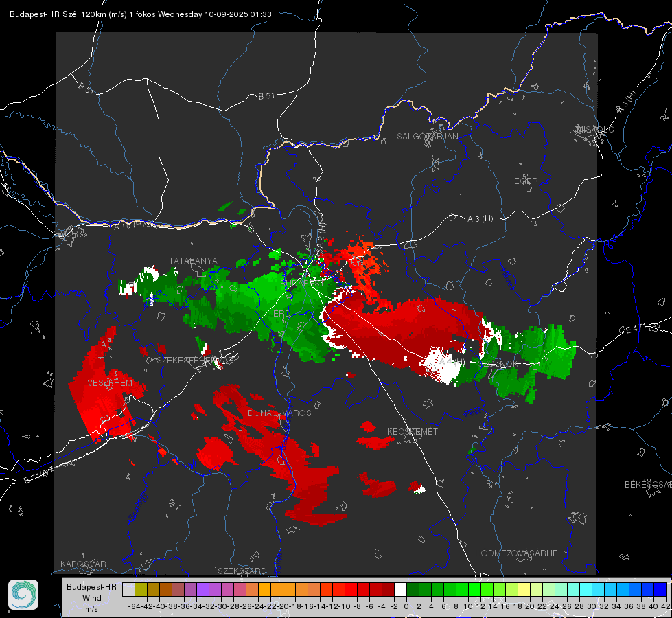
Task: Click the white legend swatch left of 0
Action: tap(400, 589)
